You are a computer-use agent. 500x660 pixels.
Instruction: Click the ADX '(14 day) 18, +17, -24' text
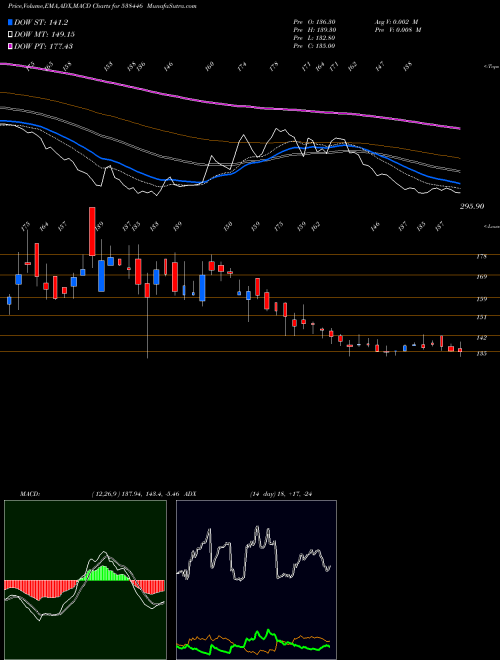click(280, 493)
